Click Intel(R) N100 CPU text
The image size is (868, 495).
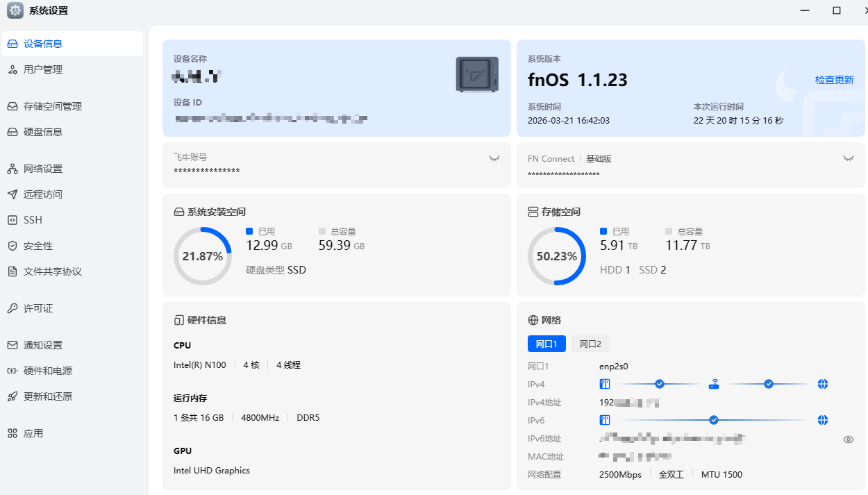click(x=200, y=365)
